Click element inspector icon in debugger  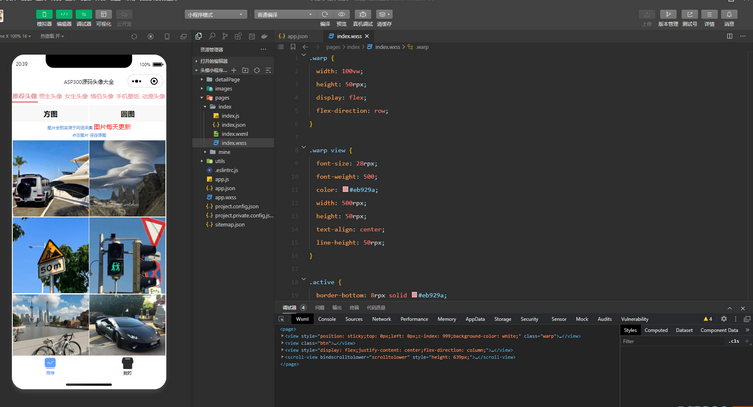[x=282, y=319]
